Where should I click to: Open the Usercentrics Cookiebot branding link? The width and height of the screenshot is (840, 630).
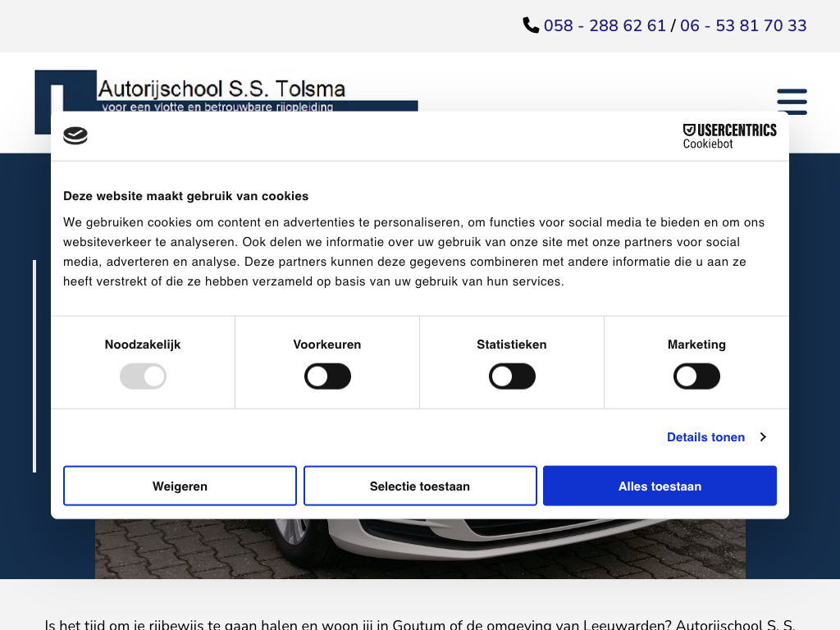(x=729, y=135)
